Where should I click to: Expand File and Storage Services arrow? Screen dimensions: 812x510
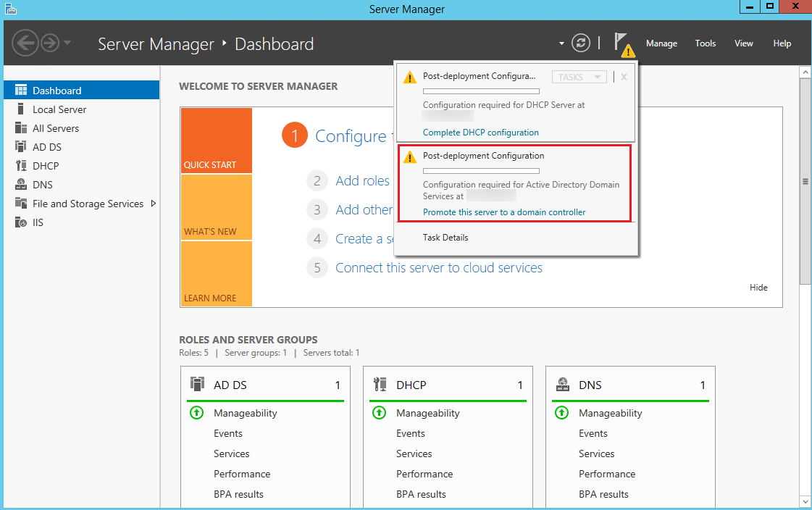tap(154, 204)
